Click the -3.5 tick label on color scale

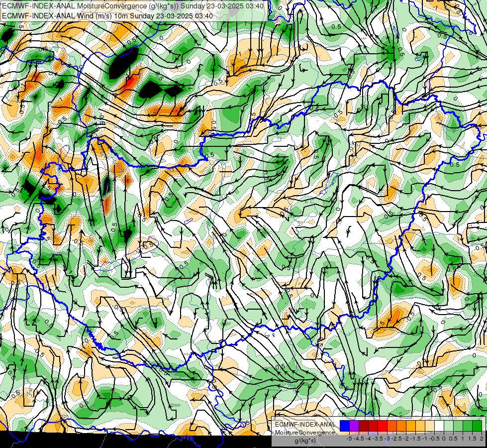point(378,439)
